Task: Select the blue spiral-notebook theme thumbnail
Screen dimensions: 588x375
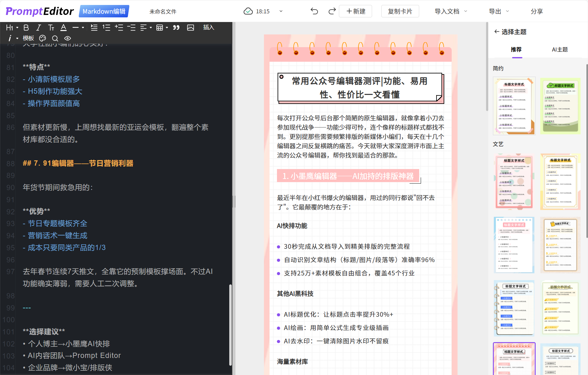Action: 514,308
